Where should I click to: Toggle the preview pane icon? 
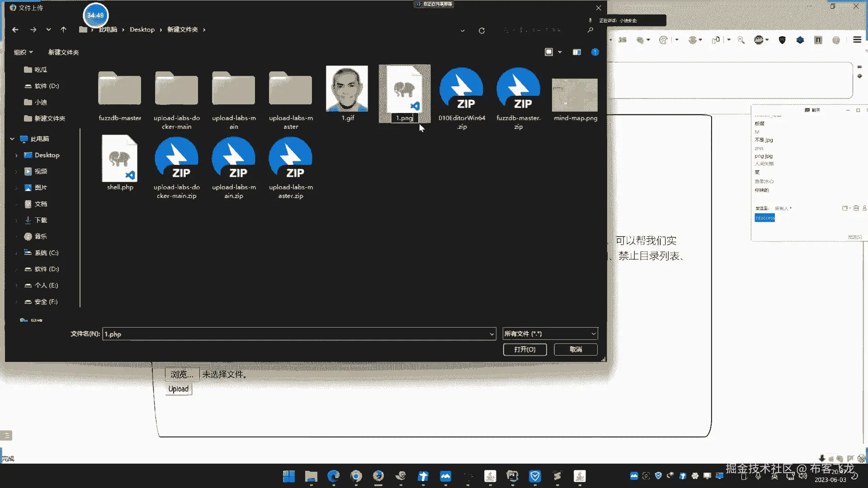tap(576, 52)
